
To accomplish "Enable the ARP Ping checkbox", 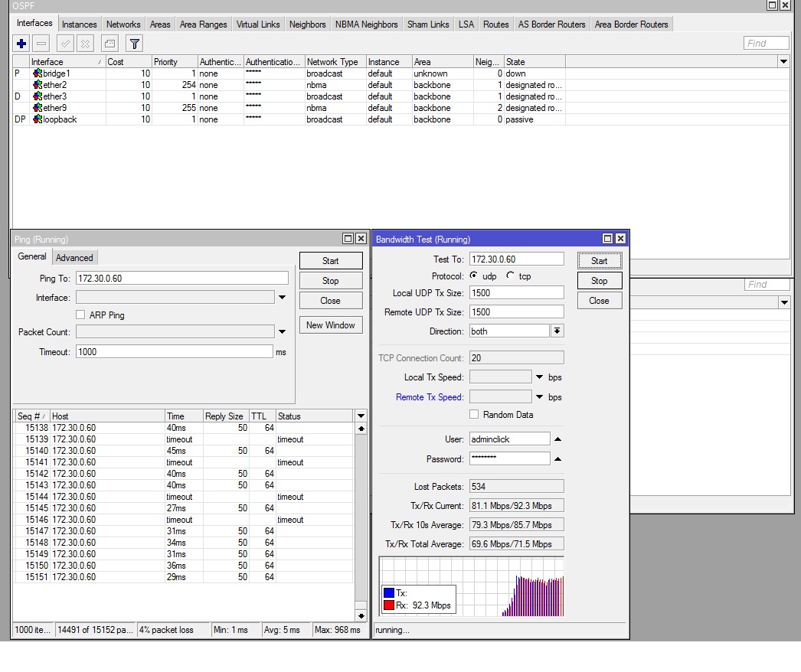I will 80,315.
